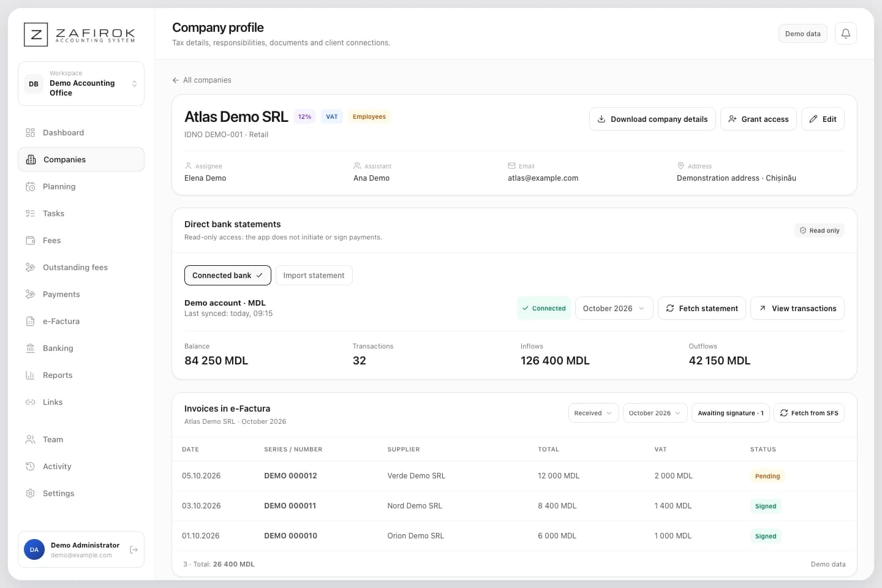Click supplier Orion Demo SRL

pyautogui.click(x=415, y=536)
